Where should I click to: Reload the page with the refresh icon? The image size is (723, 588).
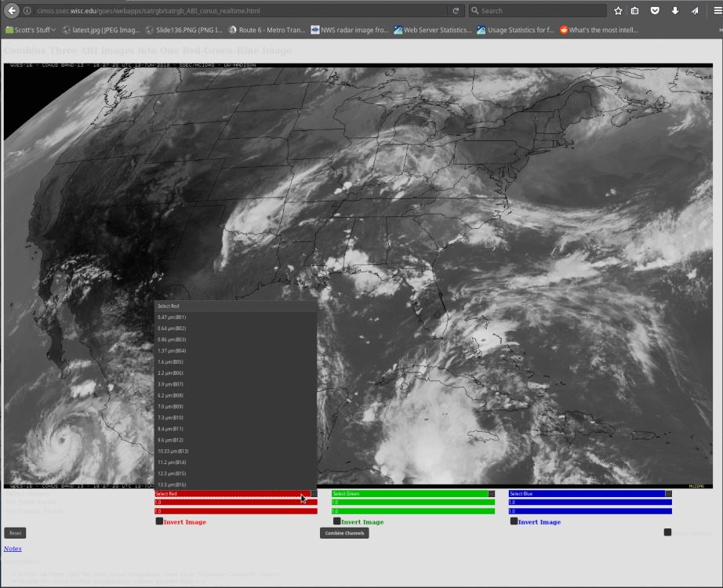pos(456,11)
